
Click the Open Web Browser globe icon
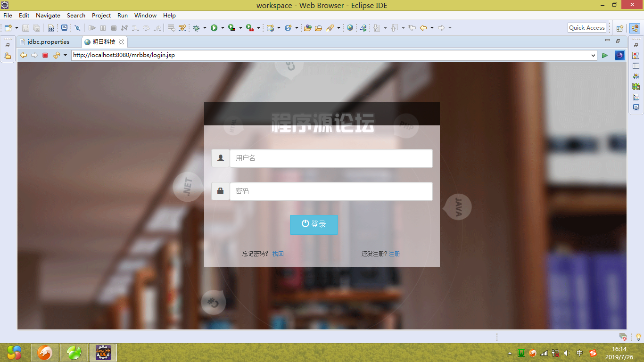pyautogui.click(x=350, y=28)
